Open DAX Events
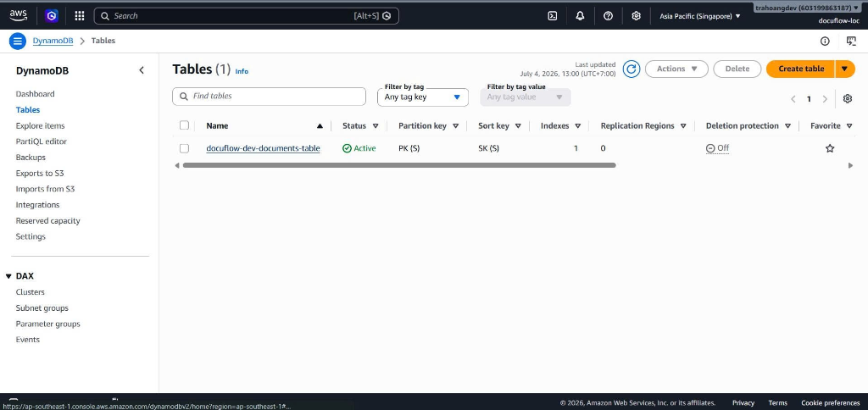The width and height of the screenshot is (868, 410). (28, 340)
